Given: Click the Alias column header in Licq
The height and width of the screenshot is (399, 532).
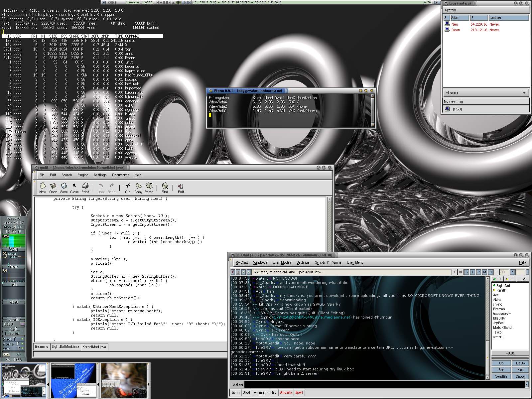Looking at the screenshot, I should [x=460, y=18].
